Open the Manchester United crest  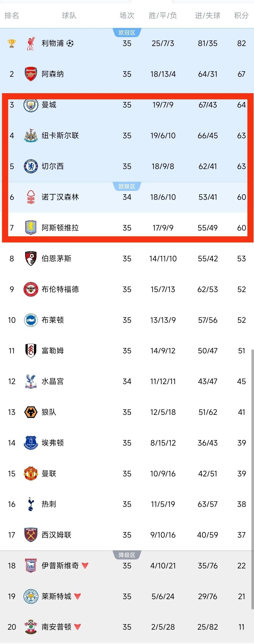(31, 474)
